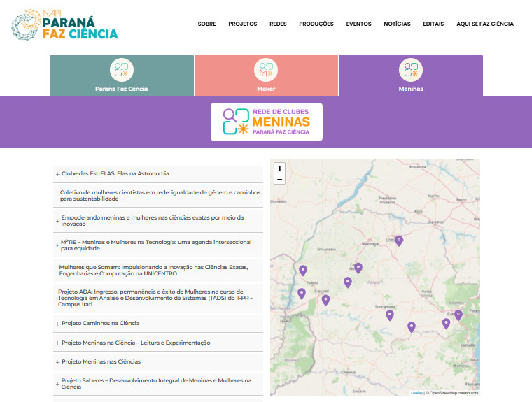This screenshot has height=402, width=532.
Task: Open the Editais menu item
Action: tap(433, 24)
